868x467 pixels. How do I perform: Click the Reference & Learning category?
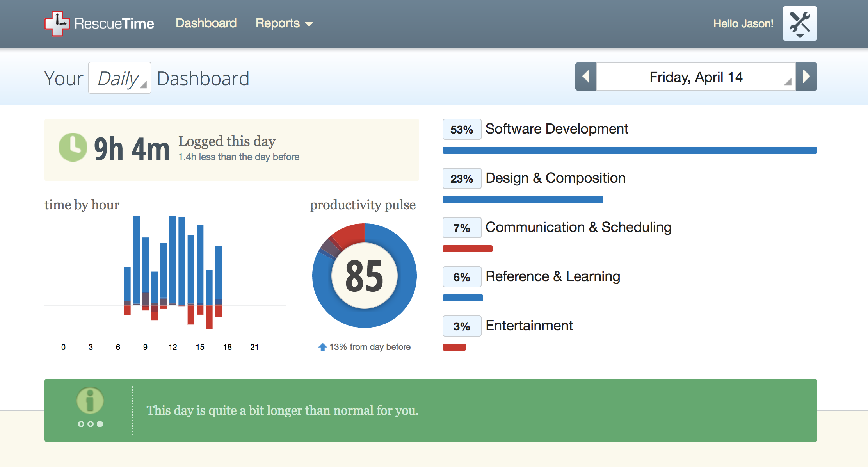553,276
